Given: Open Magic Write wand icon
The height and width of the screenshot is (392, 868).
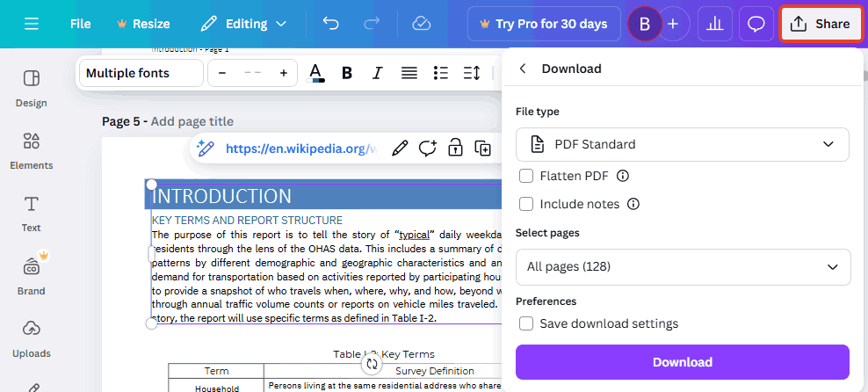Looking at the screenshot, I should [205, 148].
